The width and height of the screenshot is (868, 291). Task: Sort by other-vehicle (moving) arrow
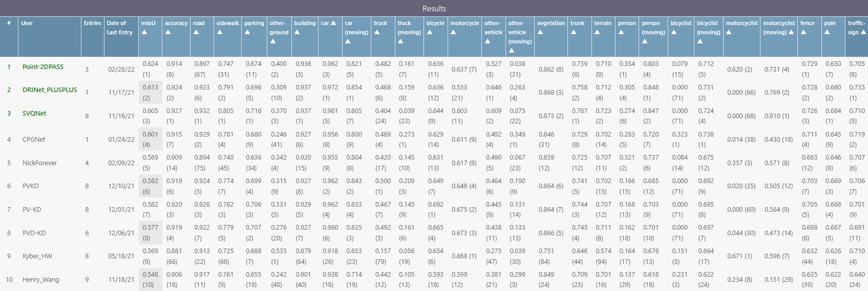click(512, 51)
